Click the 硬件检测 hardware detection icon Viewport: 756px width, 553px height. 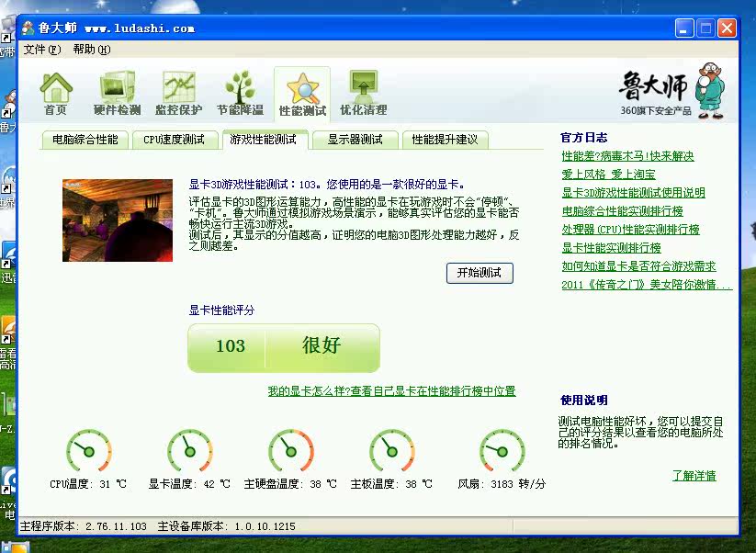pos(118,94)
